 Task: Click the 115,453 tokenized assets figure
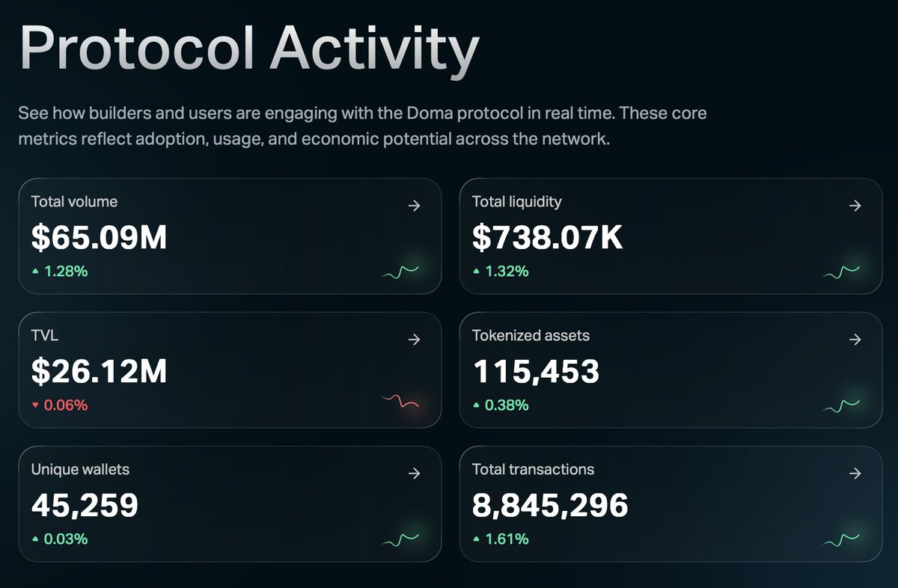point(536,372)
